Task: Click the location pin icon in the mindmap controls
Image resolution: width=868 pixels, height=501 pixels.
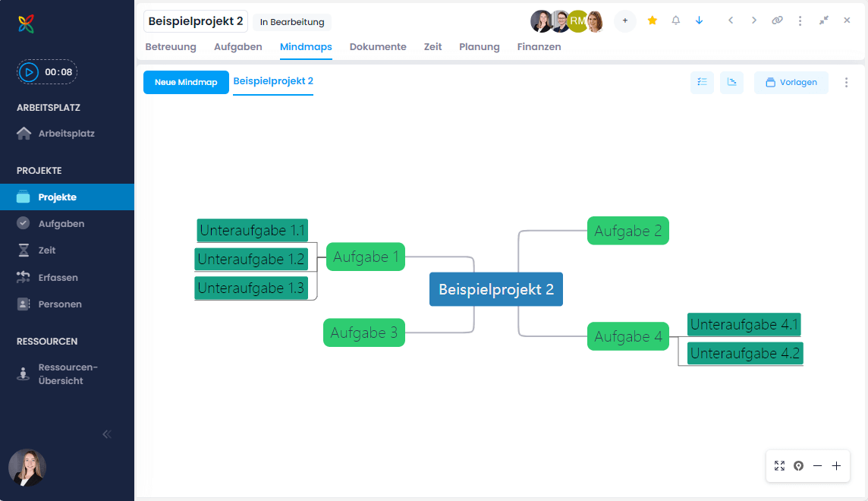Action: [798, 465]
